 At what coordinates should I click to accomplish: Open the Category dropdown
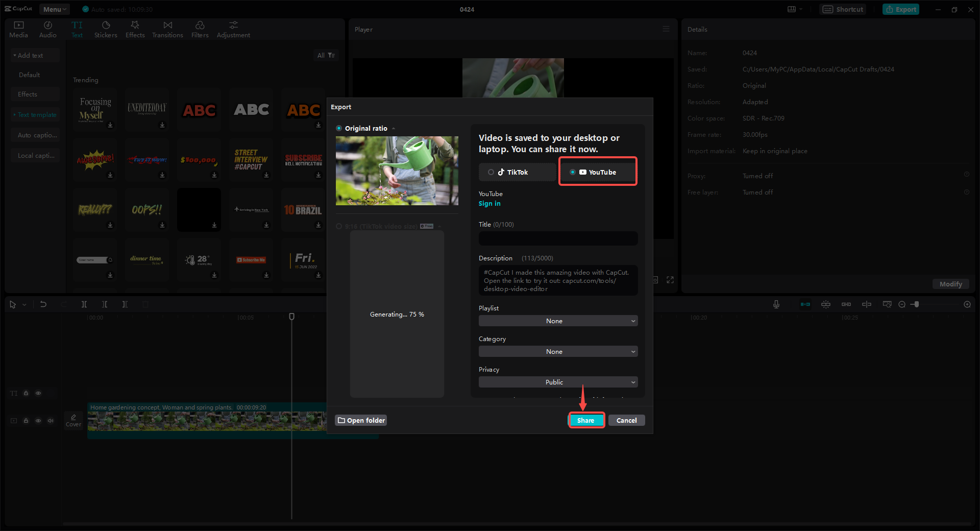click(x=558, y=351)
